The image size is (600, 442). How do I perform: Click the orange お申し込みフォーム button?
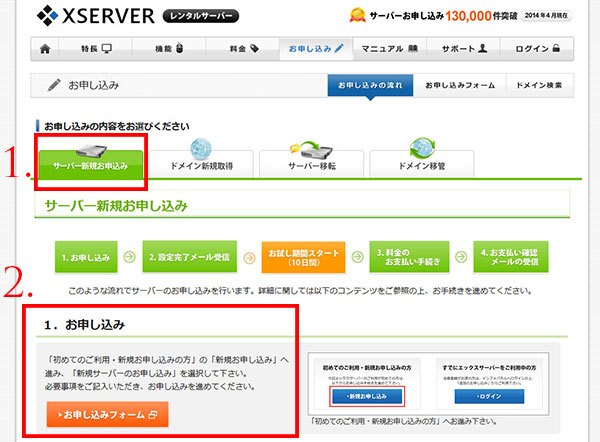click(x=106, y=414)
